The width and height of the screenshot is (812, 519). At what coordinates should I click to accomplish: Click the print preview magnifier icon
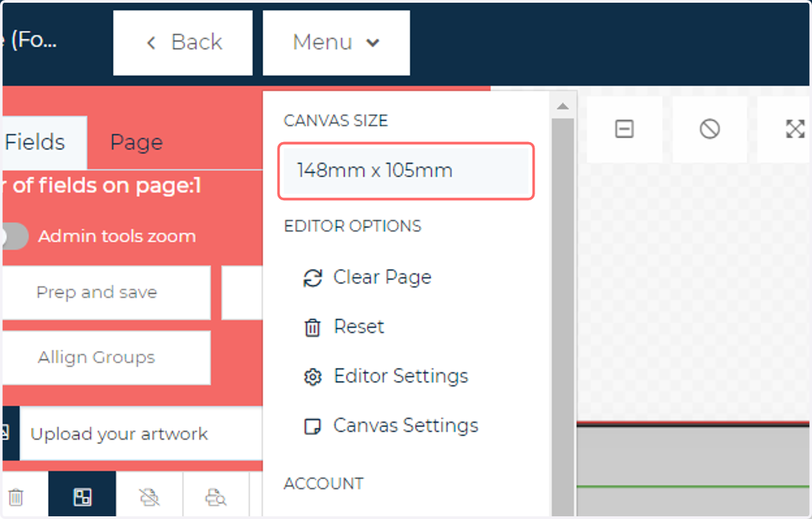point(216,497)
